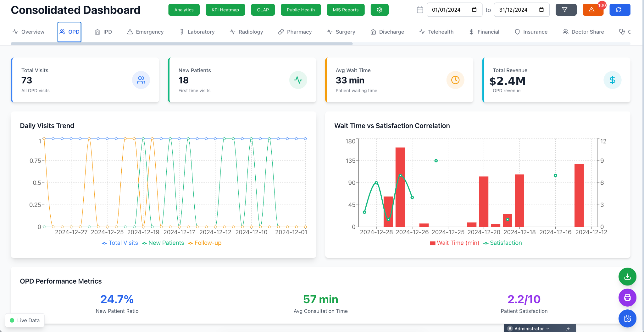Toggle Total Visits series in legend
The width and height of the screenshot is (644, 332).
[120, 243]
